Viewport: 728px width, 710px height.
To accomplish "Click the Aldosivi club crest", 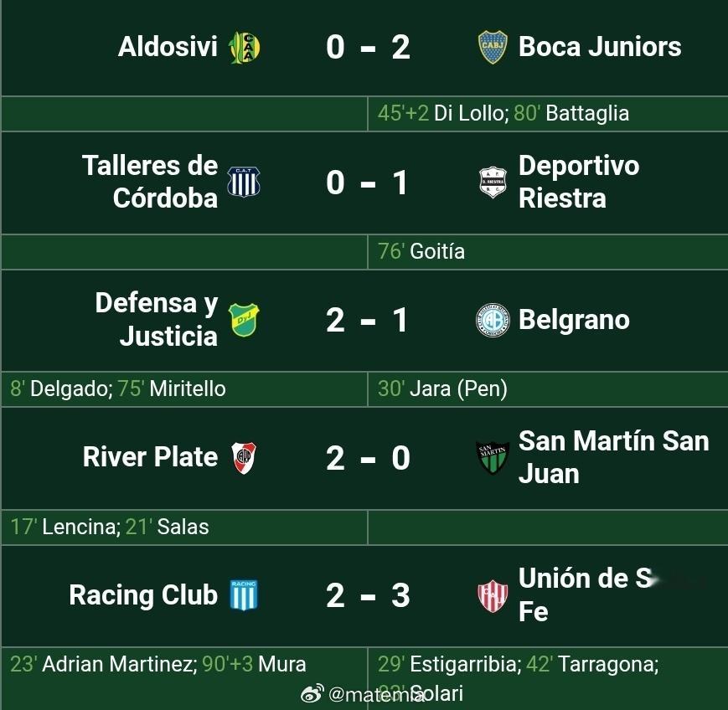I will [245, 48].
